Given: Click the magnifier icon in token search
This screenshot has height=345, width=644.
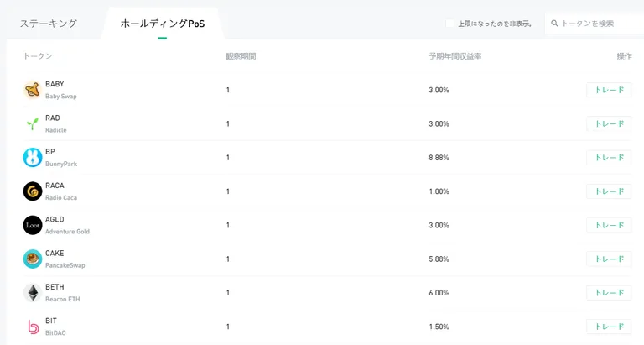Looking at the screenshot, I should [554, 24].
